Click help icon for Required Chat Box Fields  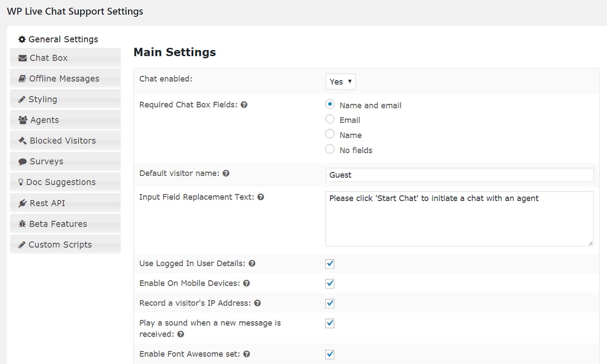click(x=244, y=105)
